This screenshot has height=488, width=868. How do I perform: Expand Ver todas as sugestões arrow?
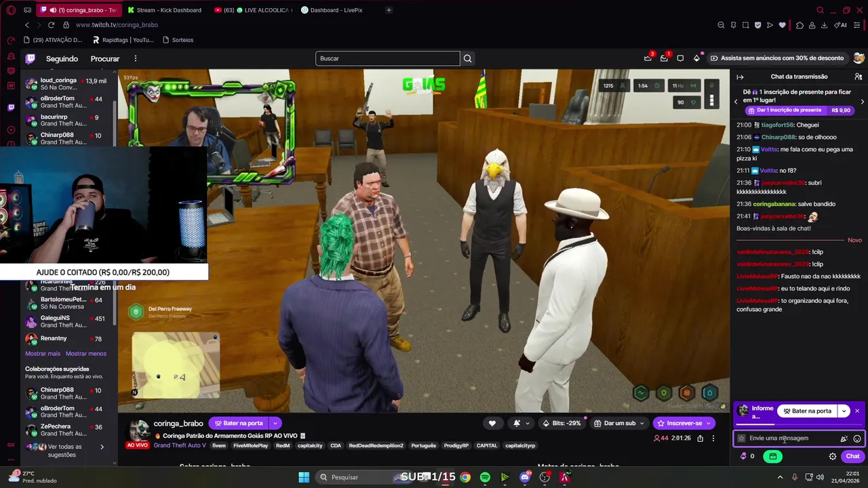(x=102, y=447)
